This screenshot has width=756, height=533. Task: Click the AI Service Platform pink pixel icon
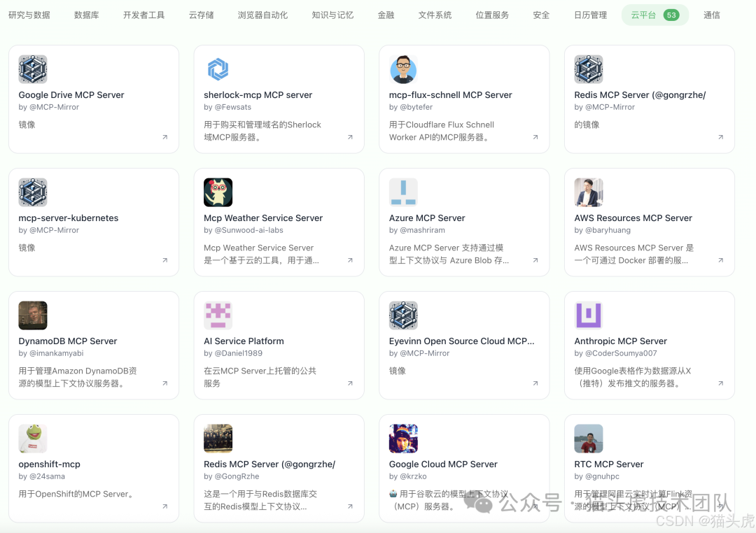tap(218, 315)
